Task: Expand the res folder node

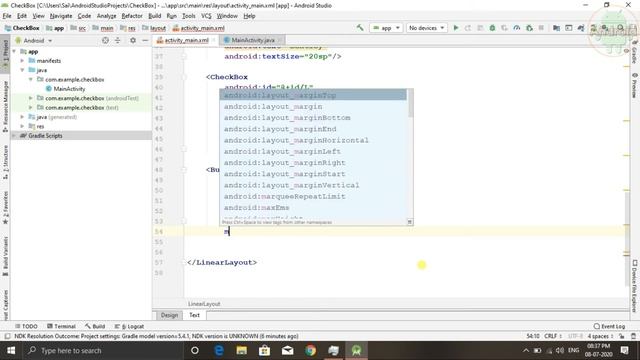Action: [22, 126]
